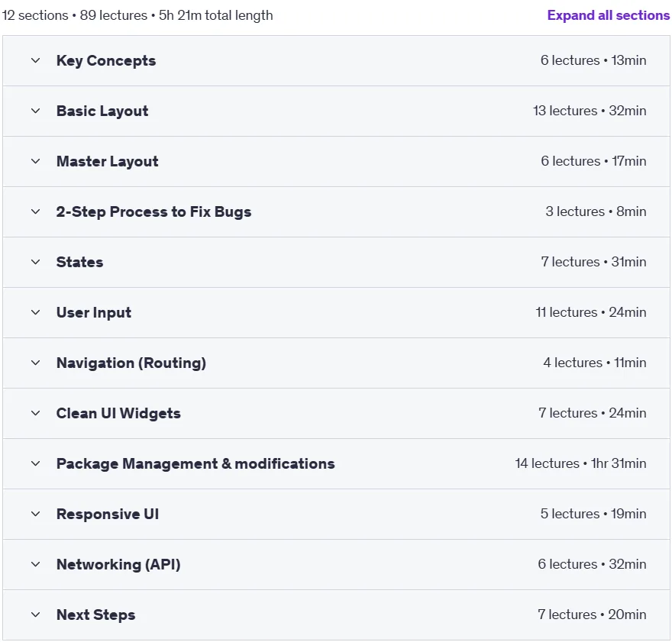Click chevron beside Master Layout
672x642 pixels.
click(x=36, y=162)
